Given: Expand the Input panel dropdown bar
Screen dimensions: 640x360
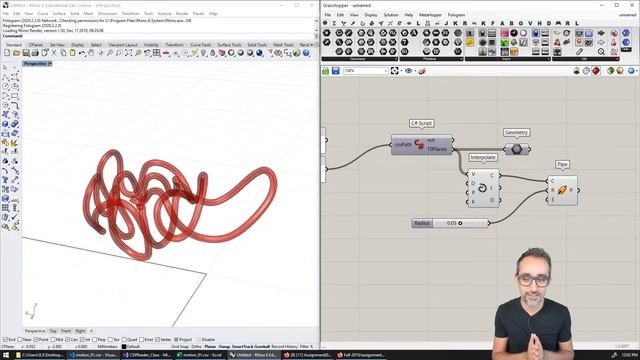Looking at the screenshot, I should (x=507, y=59).
